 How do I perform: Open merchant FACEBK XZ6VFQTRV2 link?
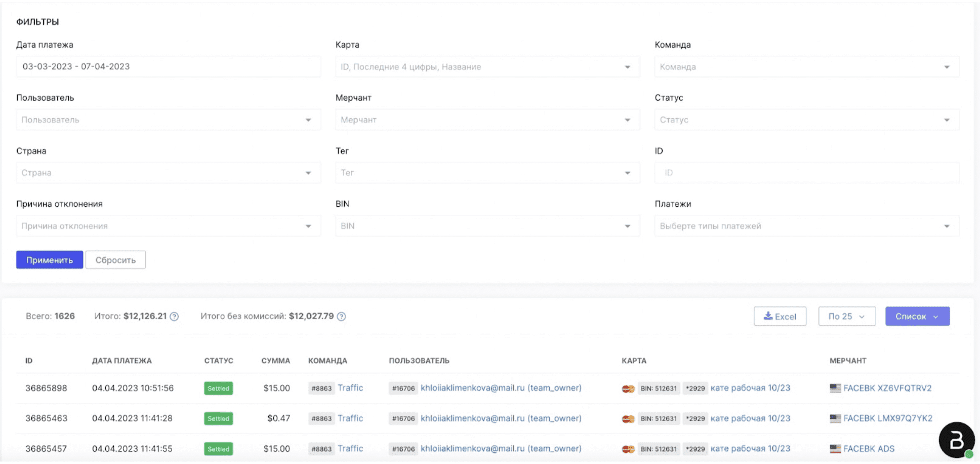(x=887, y=388)
